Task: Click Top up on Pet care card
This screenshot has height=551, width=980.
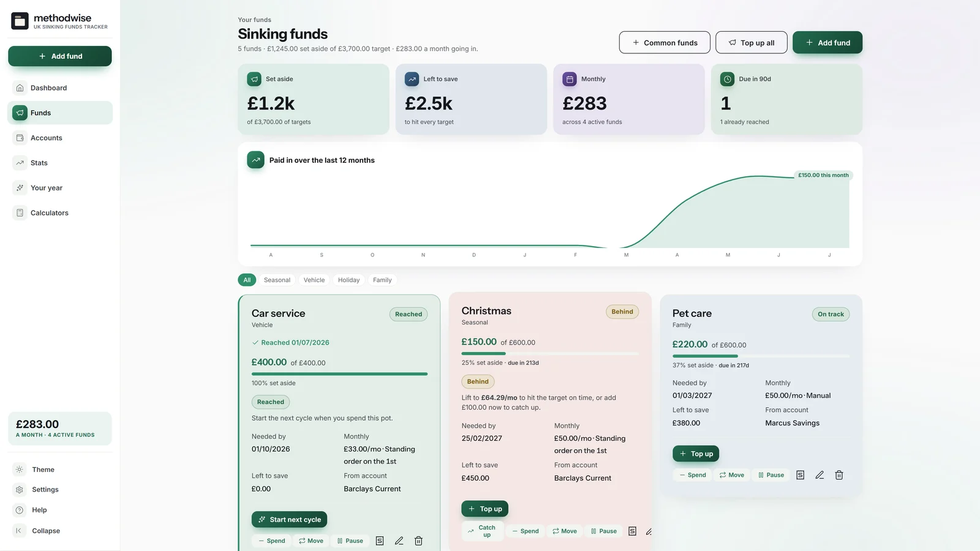Action: point(696,454)
